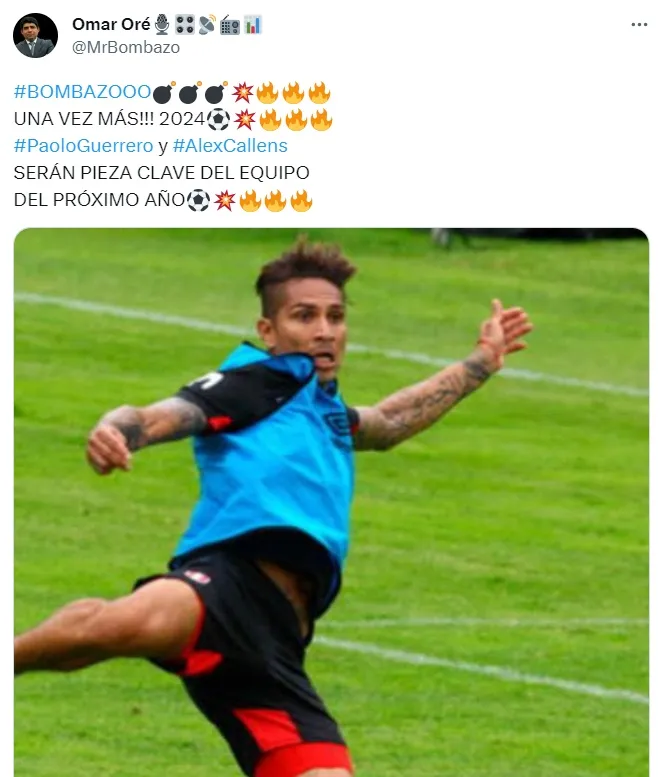Click the radio emoji in display name
Screen dimensions: 662x777
click(230, 25)
